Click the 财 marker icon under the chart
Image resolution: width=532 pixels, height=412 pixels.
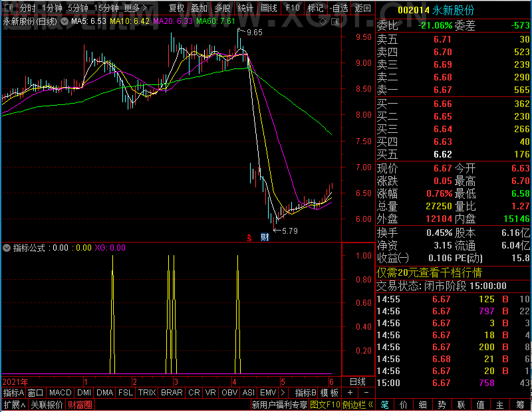click(x=265, y=237)
